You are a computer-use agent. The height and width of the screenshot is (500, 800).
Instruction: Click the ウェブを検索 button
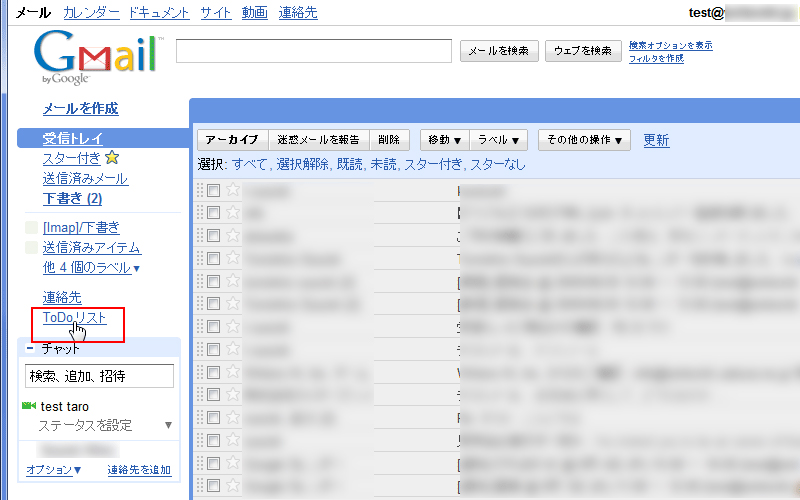[x=583, y=51]
